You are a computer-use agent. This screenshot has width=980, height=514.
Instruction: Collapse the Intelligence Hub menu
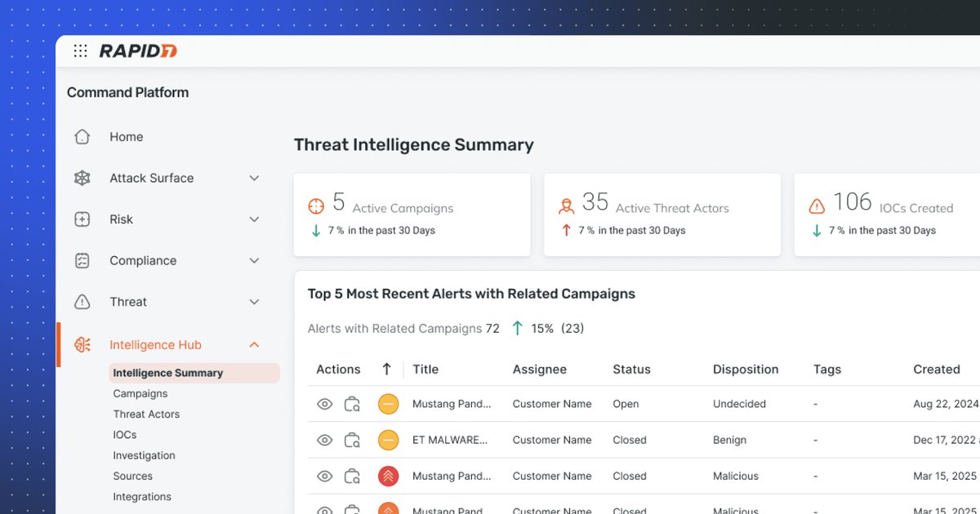pyautogui.click(x=254, y=344)
